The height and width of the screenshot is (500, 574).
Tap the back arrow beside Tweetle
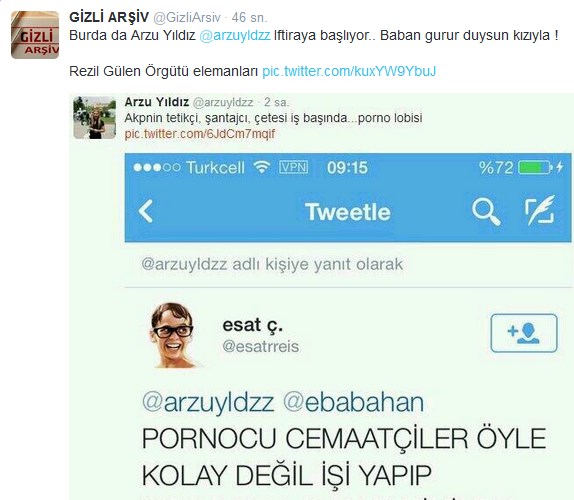[x=146, y=211]
